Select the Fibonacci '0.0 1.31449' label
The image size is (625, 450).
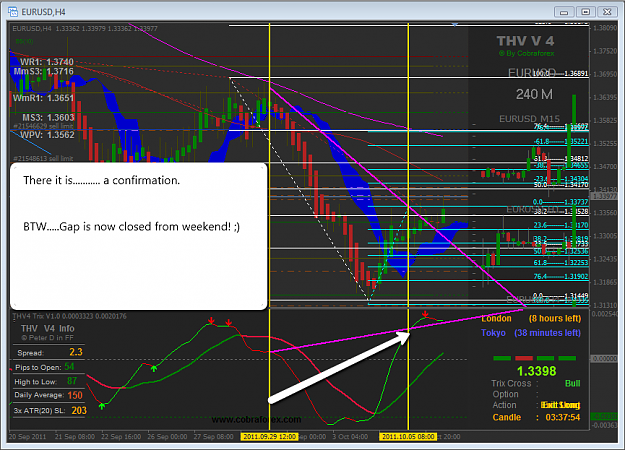(x=561, y=295)
